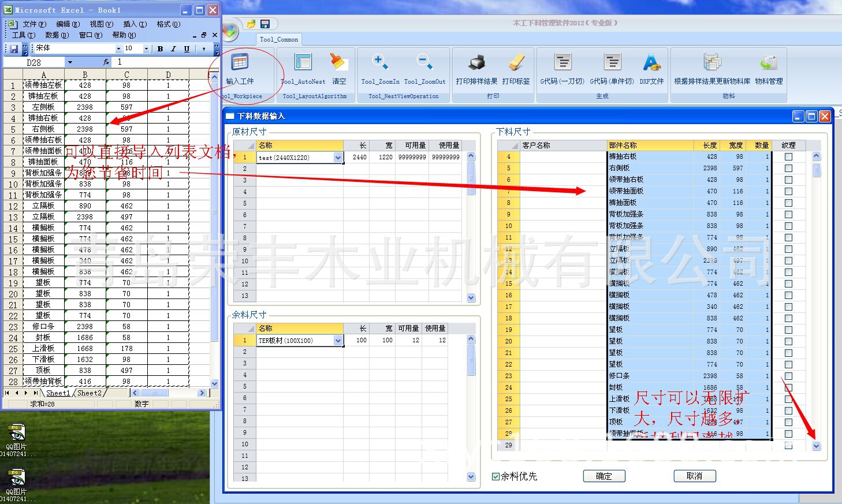Check the 纹理 box for the 裤抽右板 row
The height and width of the screenshot is (504, 842).
(x=788, y=156)
